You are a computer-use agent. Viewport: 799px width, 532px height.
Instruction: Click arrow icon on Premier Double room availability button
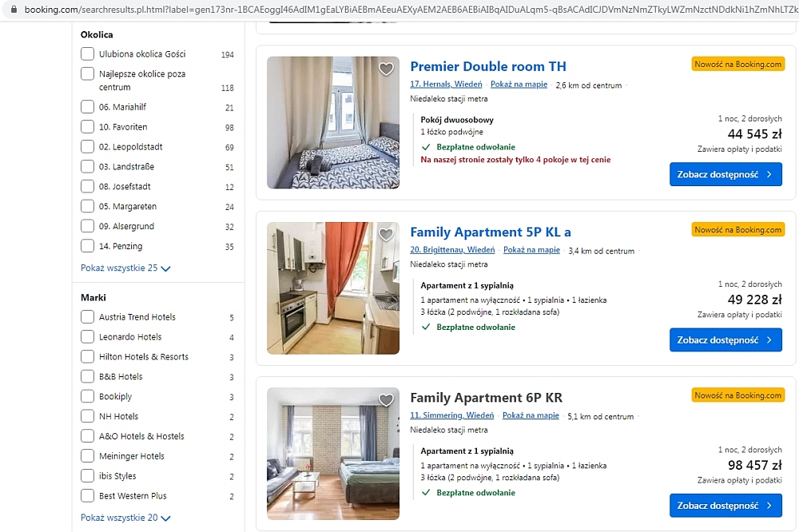tap(769, 174)
